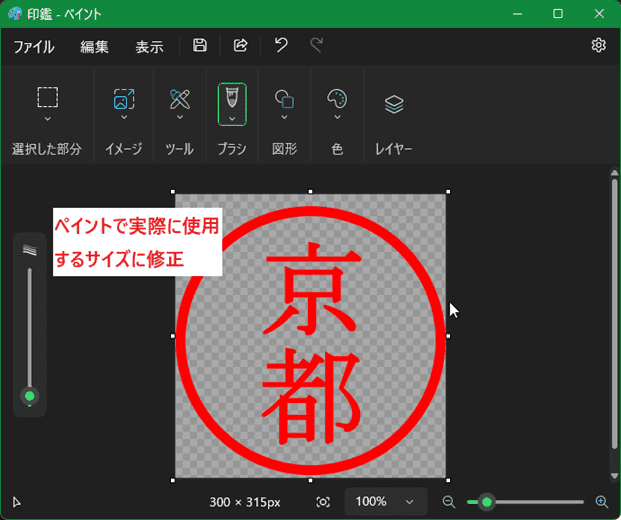621x520 pixels.
Task: Click the Share icon in the title toolbar
Action: point(240,45)
